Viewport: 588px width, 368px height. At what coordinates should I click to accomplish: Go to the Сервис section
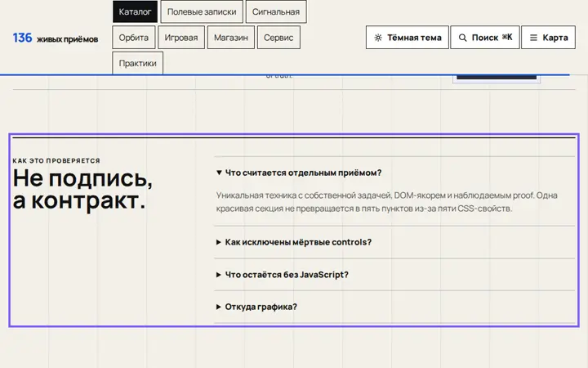pos(278,38)
